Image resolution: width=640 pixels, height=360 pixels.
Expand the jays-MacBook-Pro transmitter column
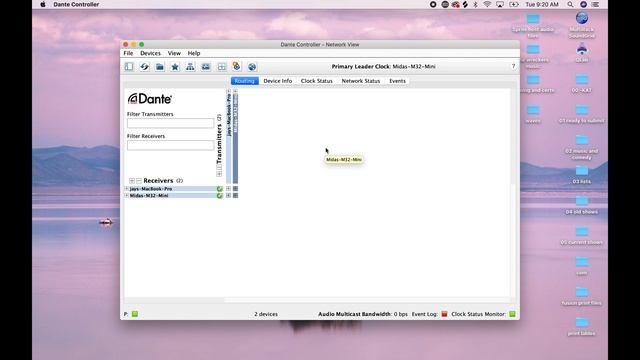(229, 91)
